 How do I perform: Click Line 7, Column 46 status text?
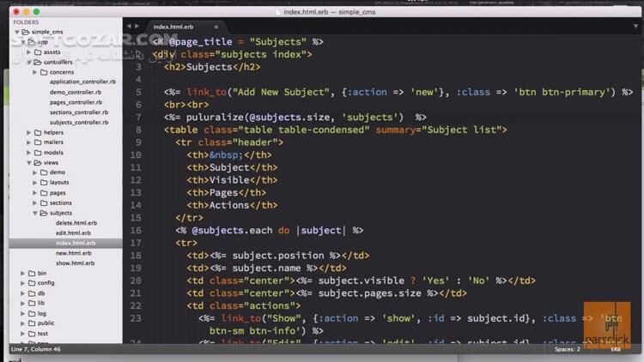point(36,349)
